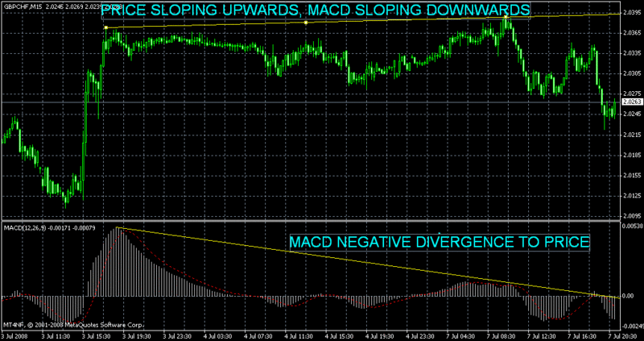Click the -0.00404 MACD scale value
Image resolution: width=644 pixels, height=341 pixels.
click(x=631, y=325)
